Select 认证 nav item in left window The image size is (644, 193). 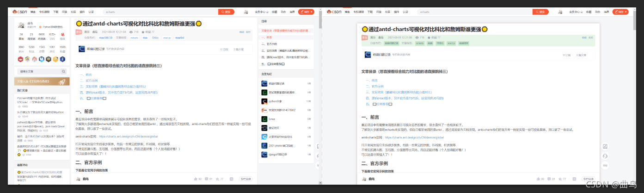point(91,12)
